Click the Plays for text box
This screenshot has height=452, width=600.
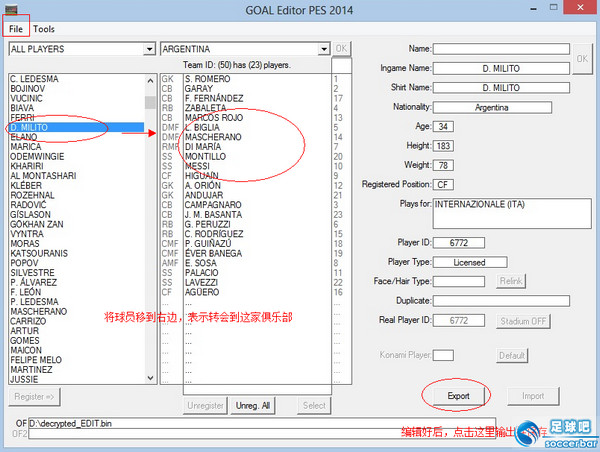[512, 213]
